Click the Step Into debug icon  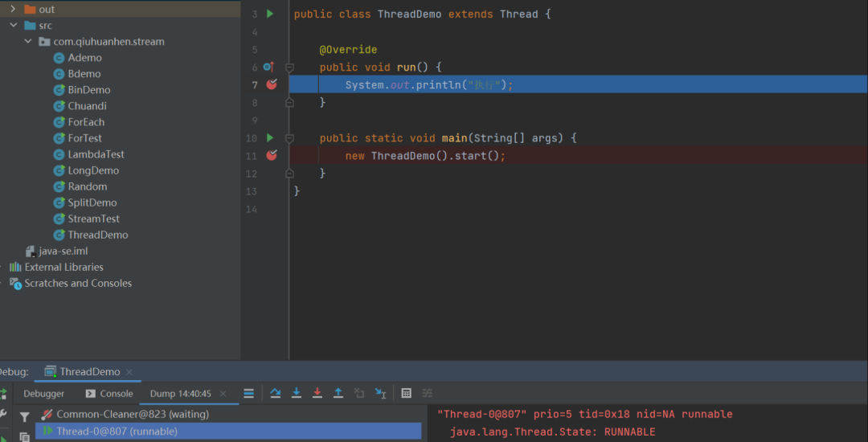[297, 393]
